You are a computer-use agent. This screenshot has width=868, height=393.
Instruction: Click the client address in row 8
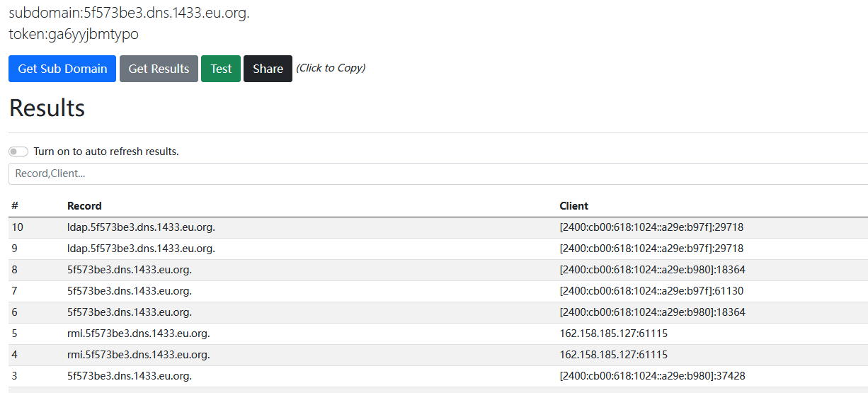pos(652,270)
